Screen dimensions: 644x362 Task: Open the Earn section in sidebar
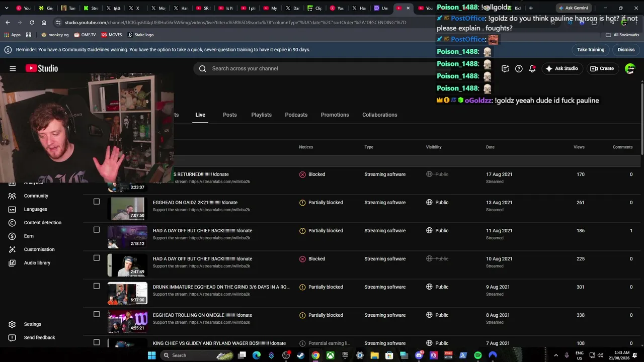click(x=29, y=236)
